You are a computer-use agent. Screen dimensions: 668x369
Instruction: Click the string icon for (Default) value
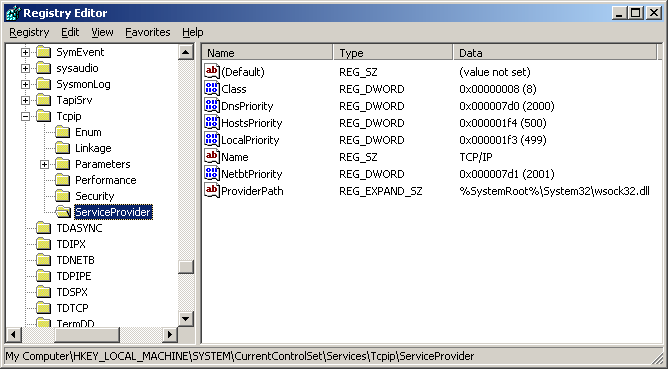click(x=212, y=71)
